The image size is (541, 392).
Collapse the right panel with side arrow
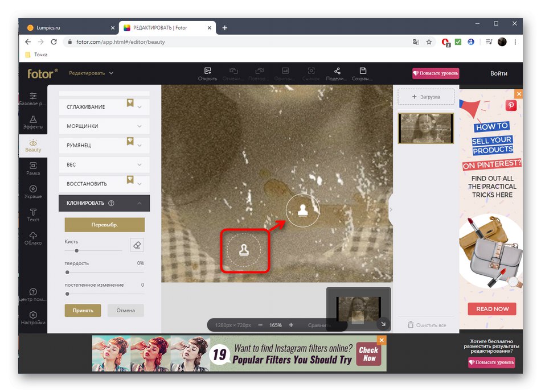click(391, 209)
